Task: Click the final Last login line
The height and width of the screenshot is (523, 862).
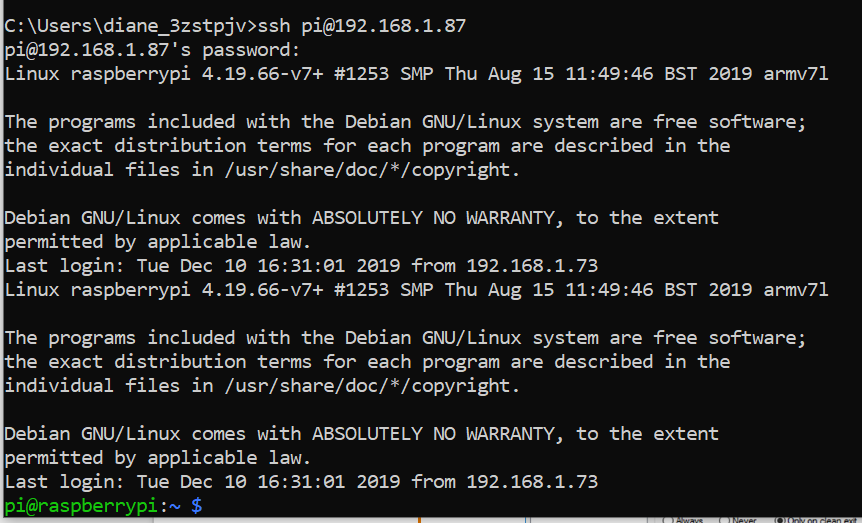Action: (301, 482)
